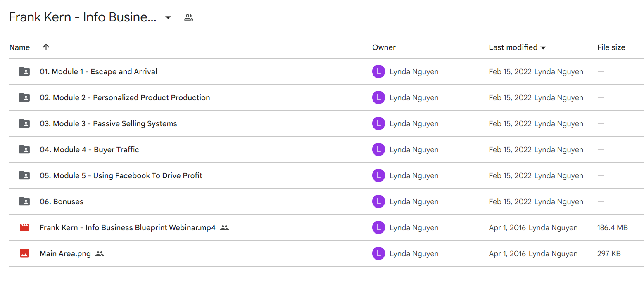The width and height of the screenshot is (644, 281).
Task: Select the Main Area.png file name
Action: [x=65, y=254]
